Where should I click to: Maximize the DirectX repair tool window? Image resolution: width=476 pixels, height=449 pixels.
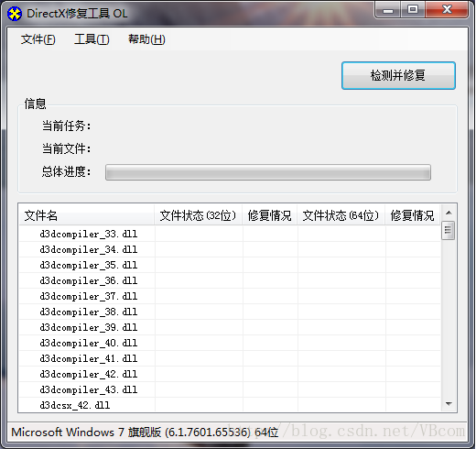click(413, 10)
